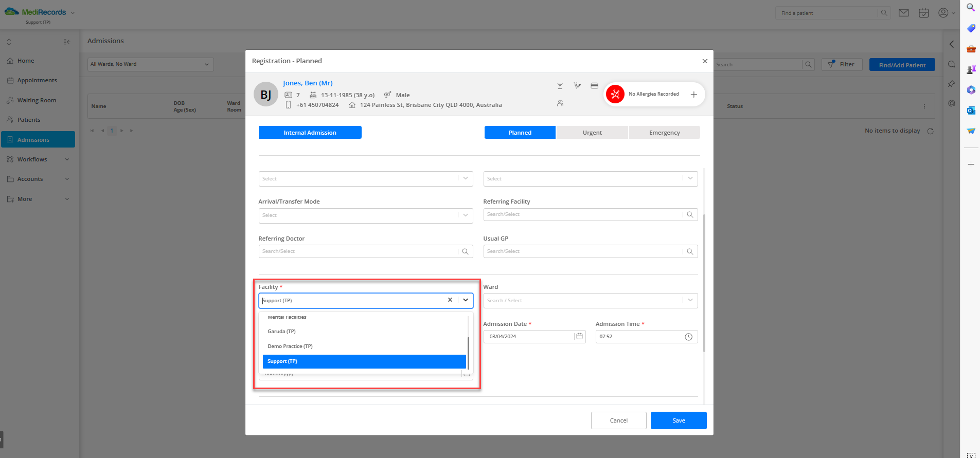Open the first unlabeled Select dropdown on left
The height and width of the screenshot is (458, 980).
(x=366, y=178)
